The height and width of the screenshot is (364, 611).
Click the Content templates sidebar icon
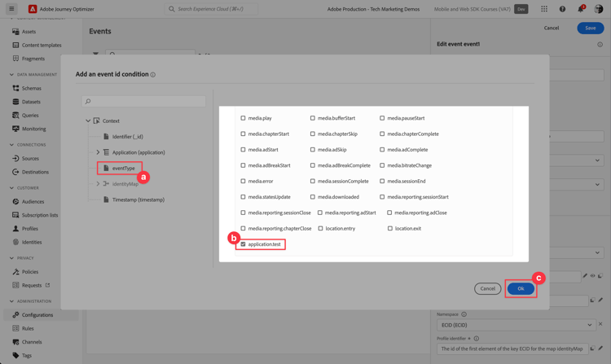(15, 45)
